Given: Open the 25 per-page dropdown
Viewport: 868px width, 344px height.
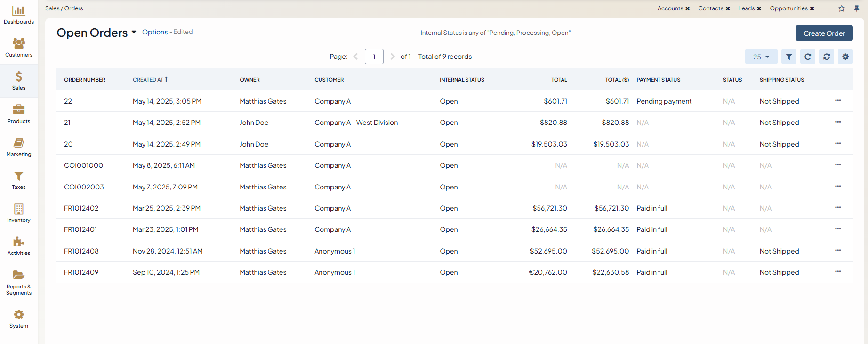Looking at the screenshot, I should click(761, 57).
